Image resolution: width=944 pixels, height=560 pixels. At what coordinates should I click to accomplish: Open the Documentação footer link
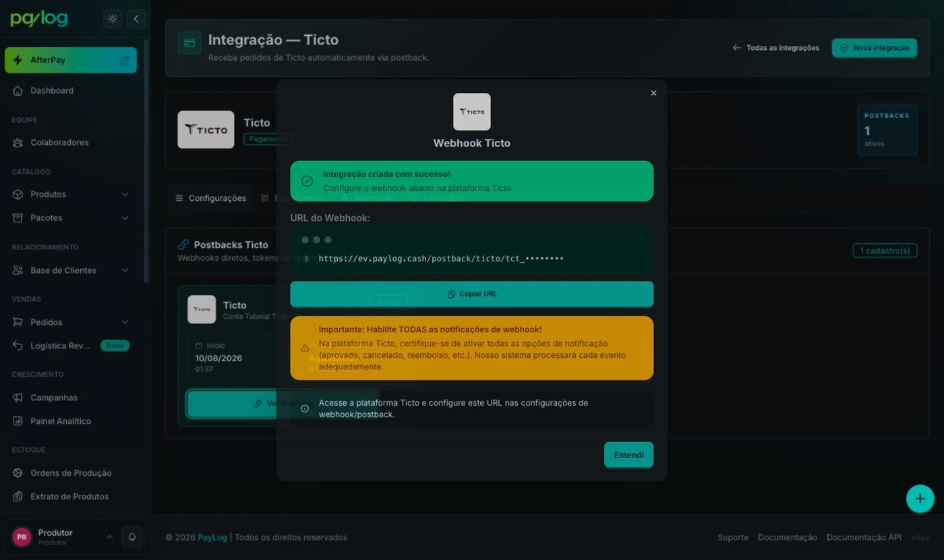(788, 537)
